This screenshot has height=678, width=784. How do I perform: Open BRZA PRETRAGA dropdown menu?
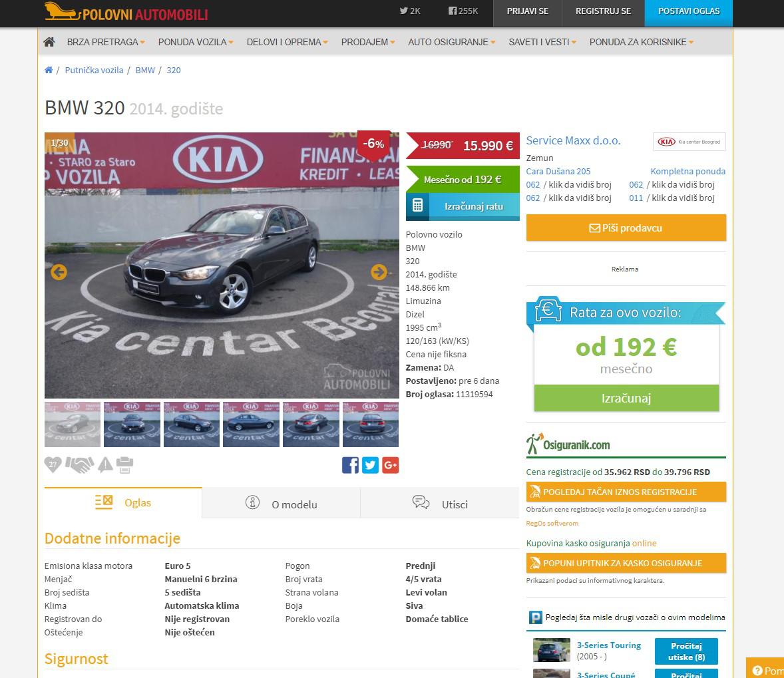(106, 42)
